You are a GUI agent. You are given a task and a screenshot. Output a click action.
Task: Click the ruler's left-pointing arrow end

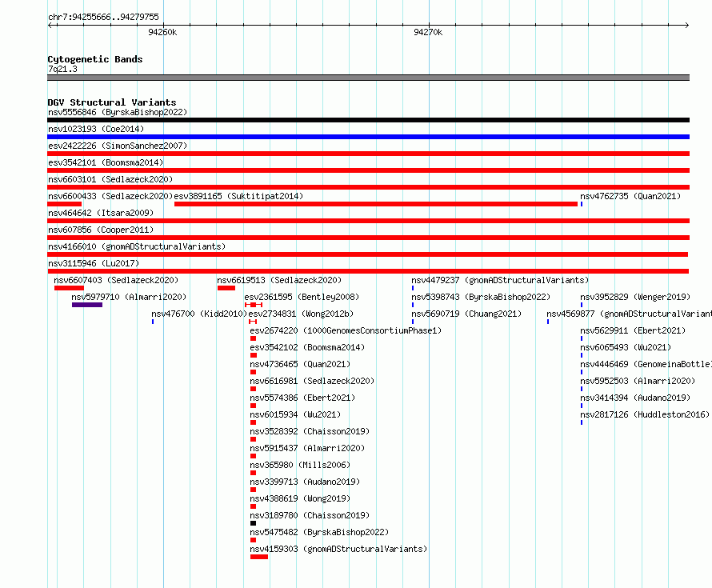(x=50, y=26)
